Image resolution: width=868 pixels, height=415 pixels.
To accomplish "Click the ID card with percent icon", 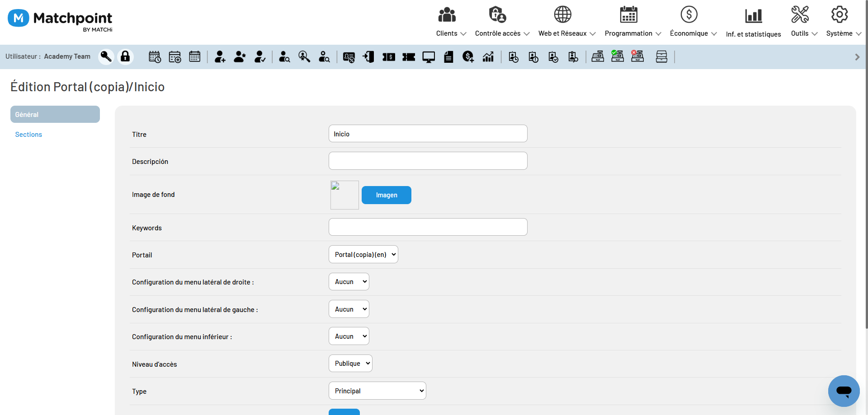I will point(349,57).
